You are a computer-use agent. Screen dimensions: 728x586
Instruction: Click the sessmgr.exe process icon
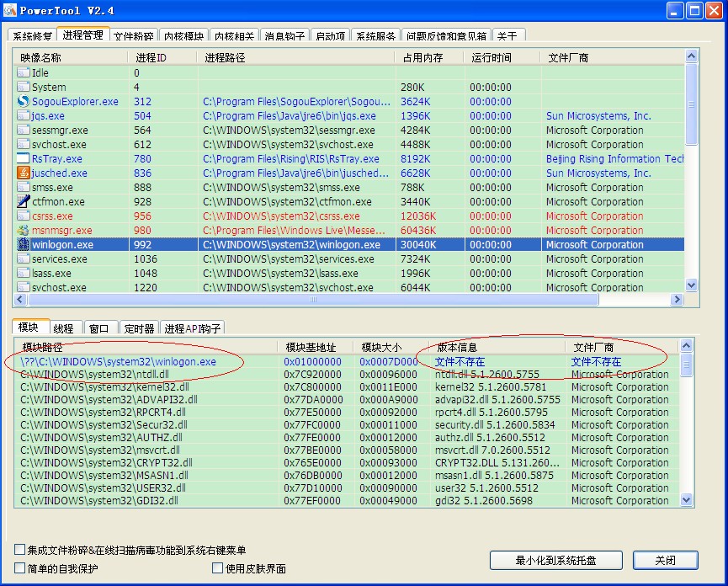(x=24, y=130)
